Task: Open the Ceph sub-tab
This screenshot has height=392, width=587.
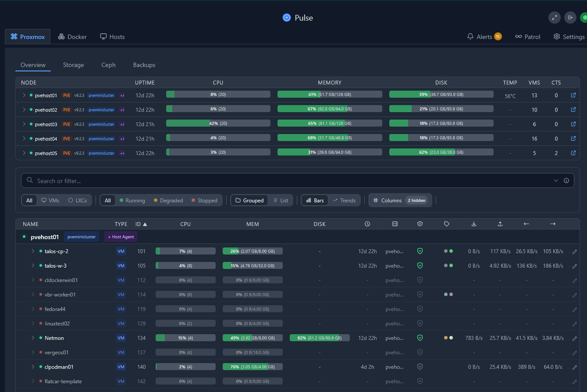Action: (x=108, y=65)
